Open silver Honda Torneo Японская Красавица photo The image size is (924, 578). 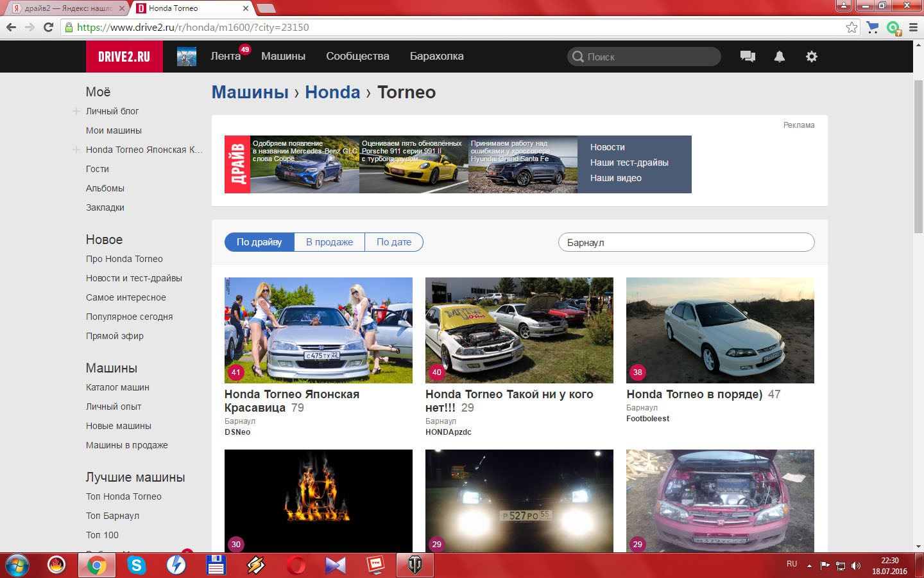click(318, 330)
